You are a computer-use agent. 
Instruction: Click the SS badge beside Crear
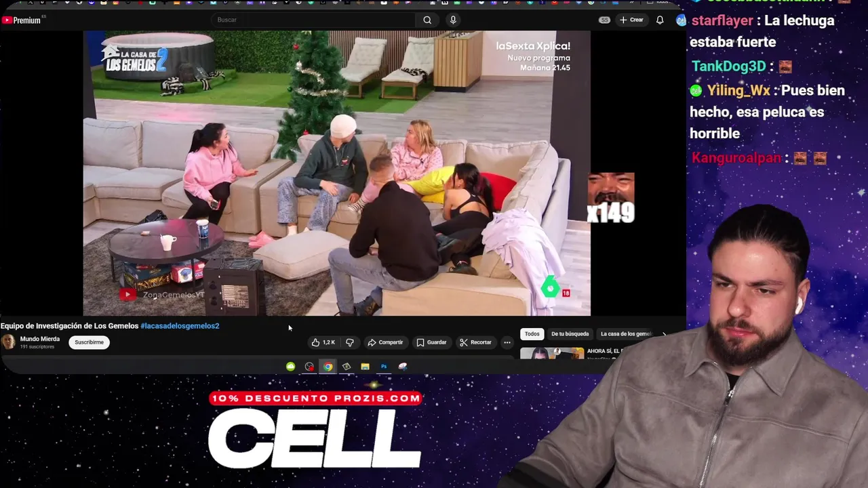coord(604,20)
